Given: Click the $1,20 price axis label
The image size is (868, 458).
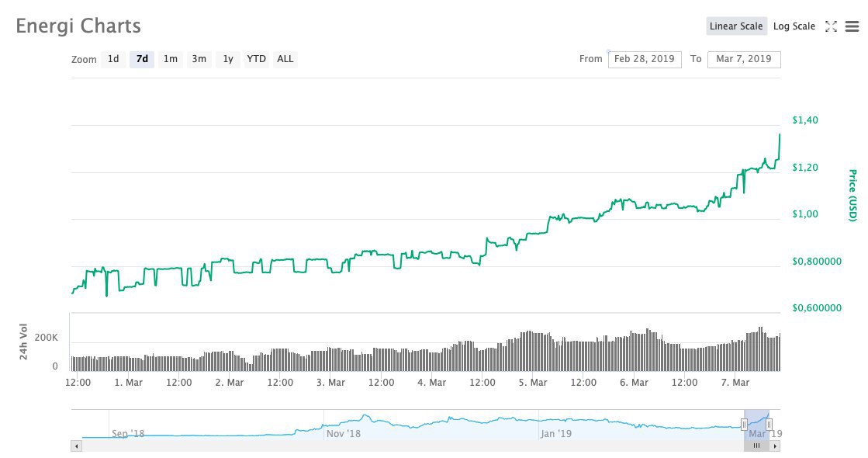Looking at the screenshot, I should pos(805,167).
